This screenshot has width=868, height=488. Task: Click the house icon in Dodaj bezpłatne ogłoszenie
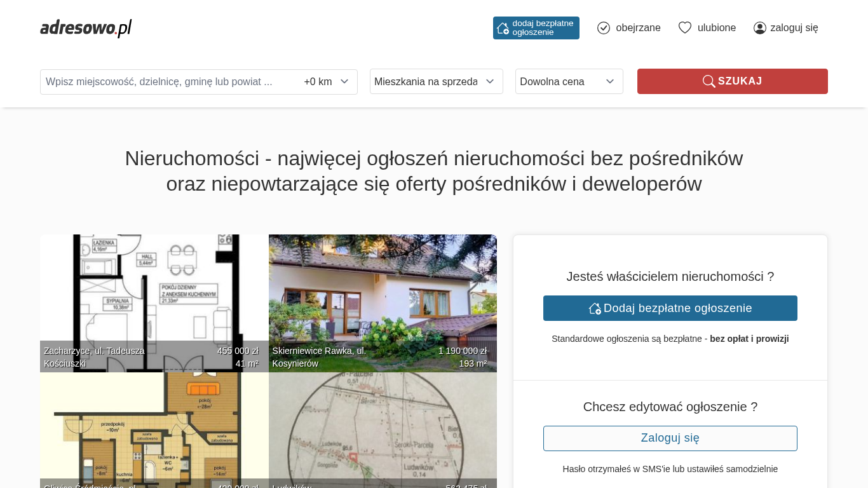[x=595, y=308]
